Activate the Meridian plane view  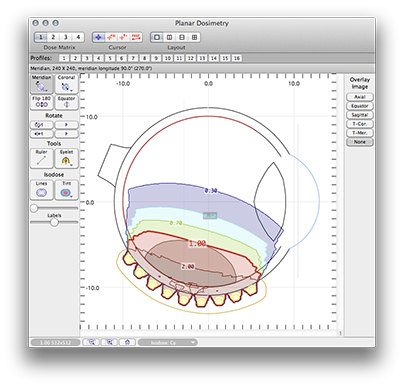[41, 84]
